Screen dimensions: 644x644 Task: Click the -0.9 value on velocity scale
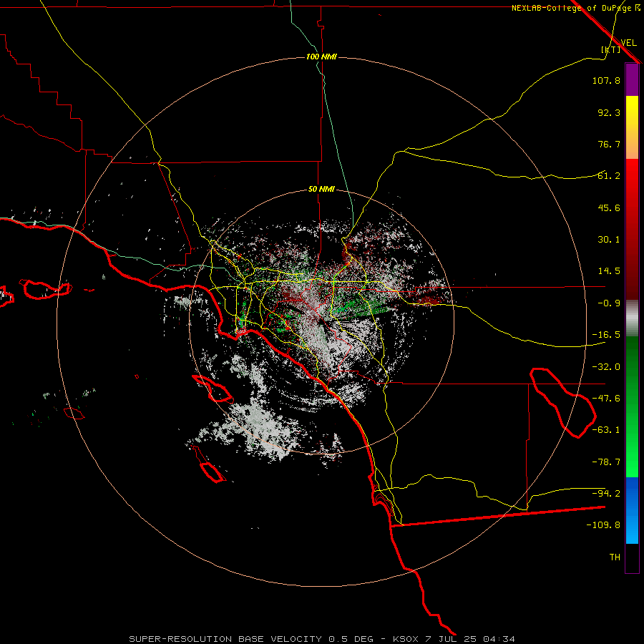point(609,303)
